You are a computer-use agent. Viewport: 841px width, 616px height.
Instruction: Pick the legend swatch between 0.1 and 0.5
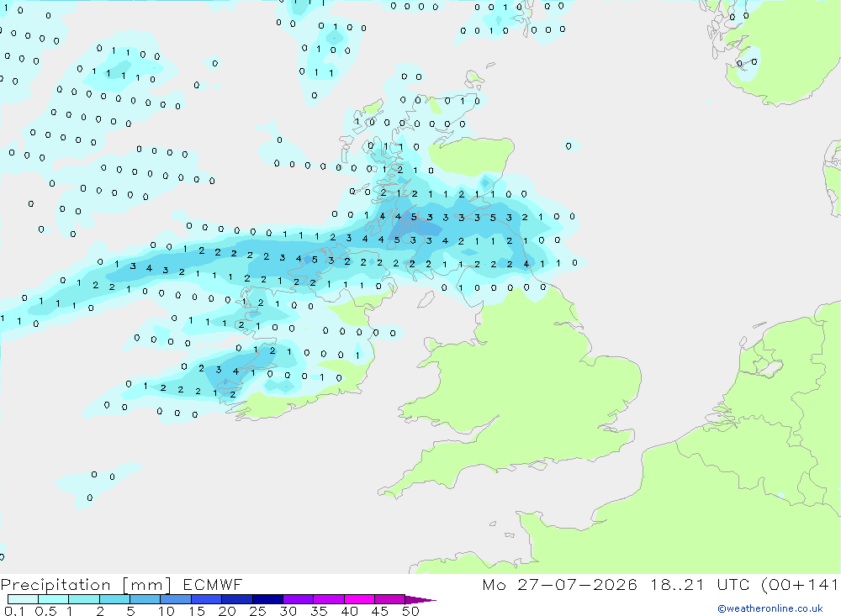pos(23,599)
